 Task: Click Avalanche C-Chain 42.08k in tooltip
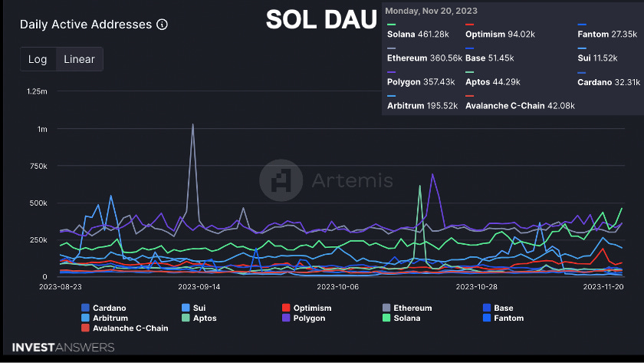point(520,106)
